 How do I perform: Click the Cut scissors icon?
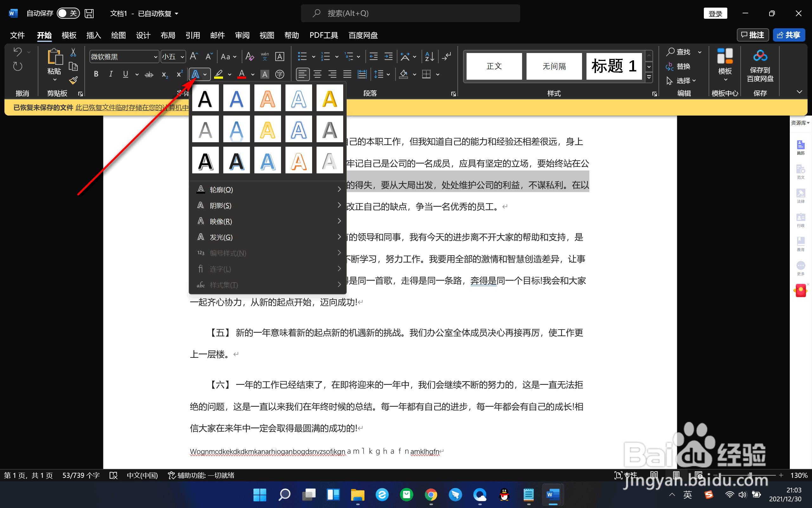click(x=73, y=52)
